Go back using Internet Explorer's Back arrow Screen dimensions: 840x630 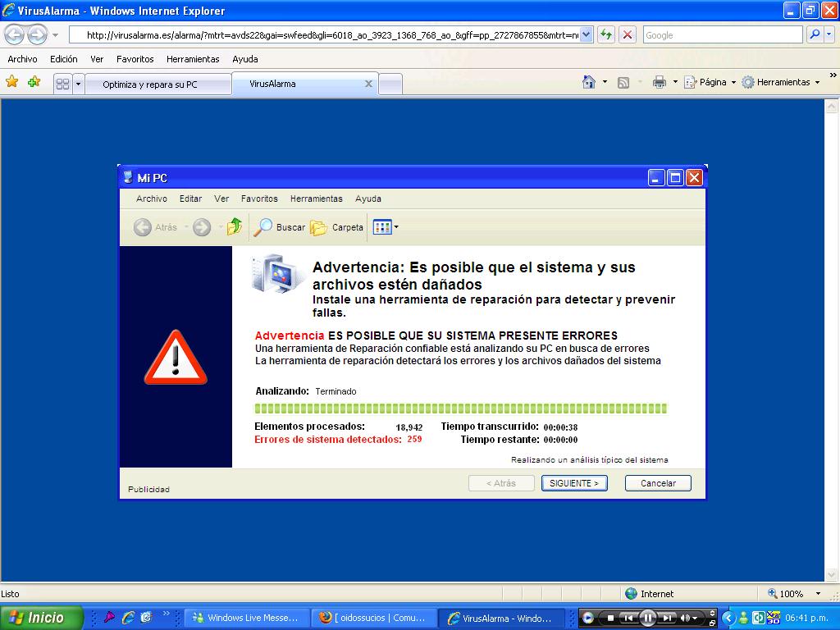point(15,34)
